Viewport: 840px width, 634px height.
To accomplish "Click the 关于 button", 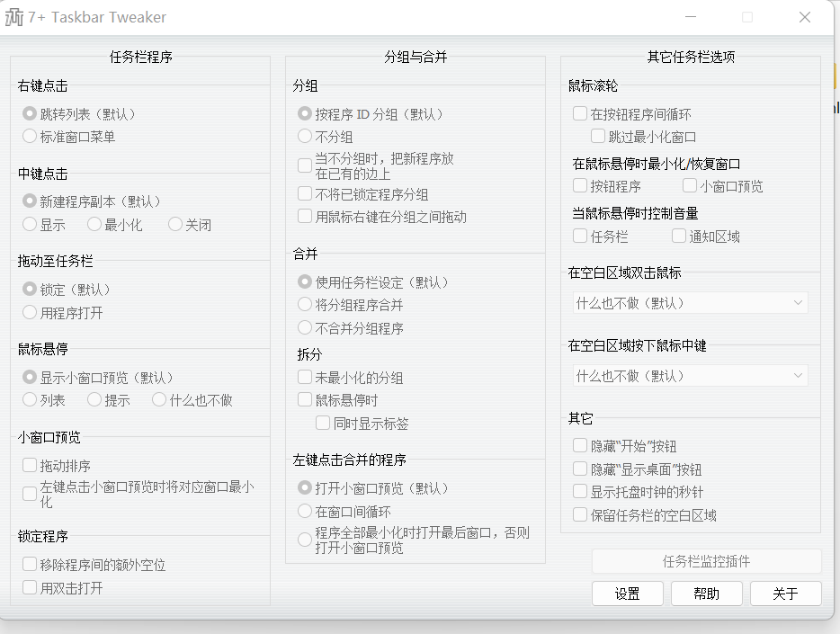I will point(785,594).
